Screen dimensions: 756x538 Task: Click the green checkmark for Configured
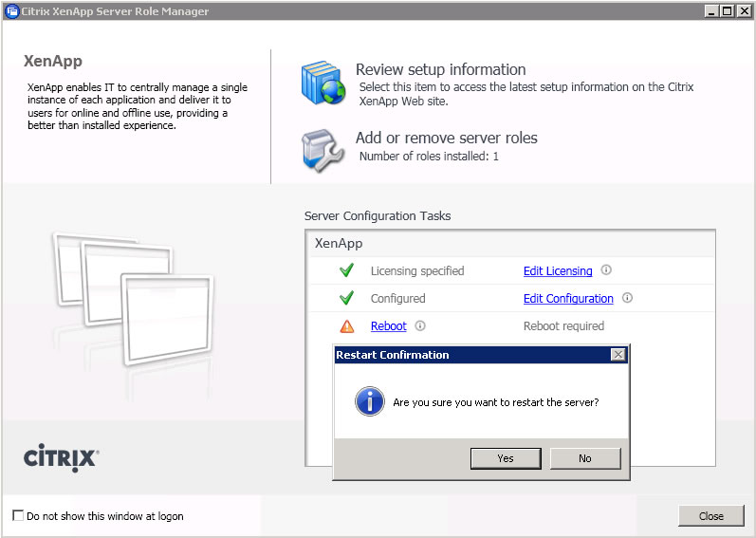tap(346, 297)
